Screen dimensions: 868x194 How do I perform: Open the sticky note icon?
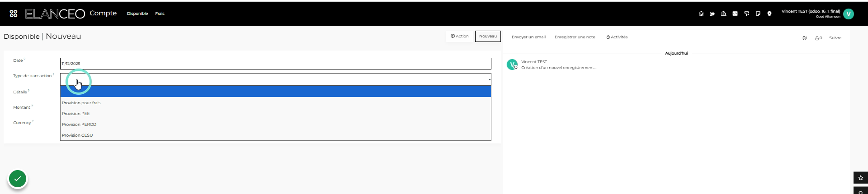point(758,14)
